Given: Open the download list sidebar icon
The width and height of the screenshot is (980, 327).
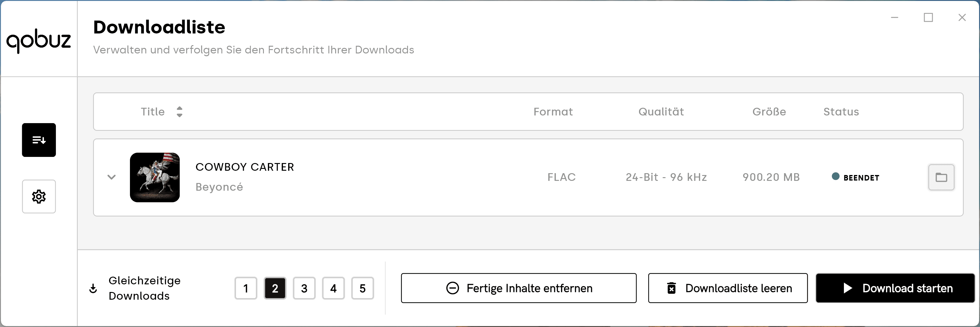Looking at the screenshot, I should pos(39,140).
